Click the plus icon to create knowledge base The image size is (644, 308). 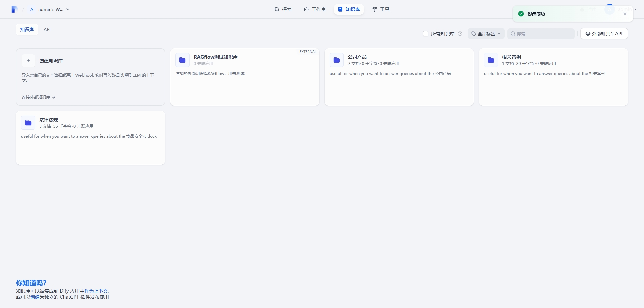click(29, 61)
